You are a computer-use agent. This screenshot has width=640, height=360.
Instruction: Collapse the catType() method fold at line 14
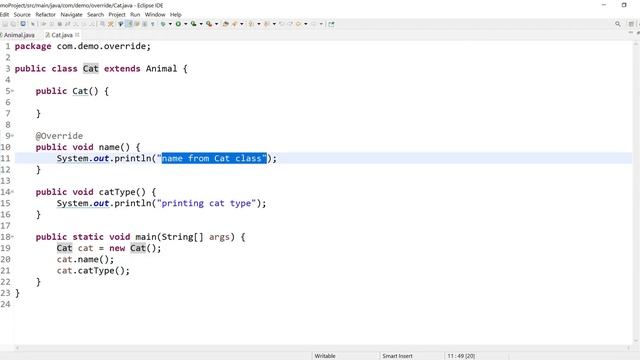[x=13, y=192]
